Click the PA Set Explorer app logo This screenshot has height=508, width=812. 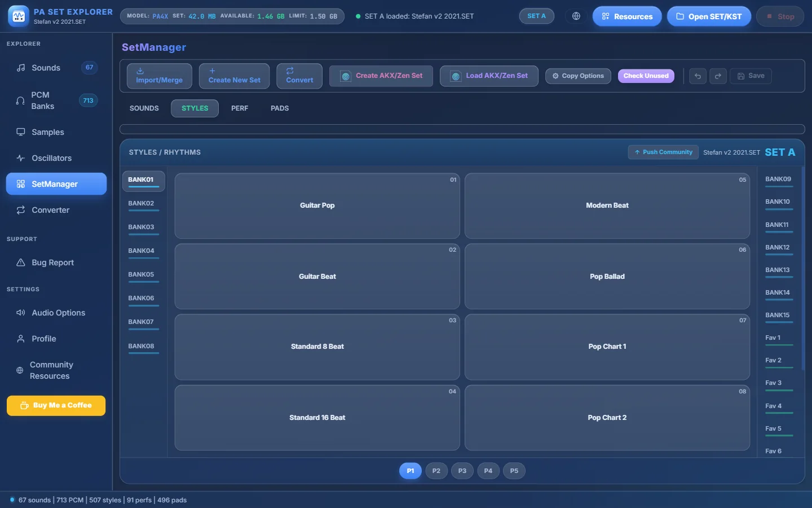tap(18, 16)
